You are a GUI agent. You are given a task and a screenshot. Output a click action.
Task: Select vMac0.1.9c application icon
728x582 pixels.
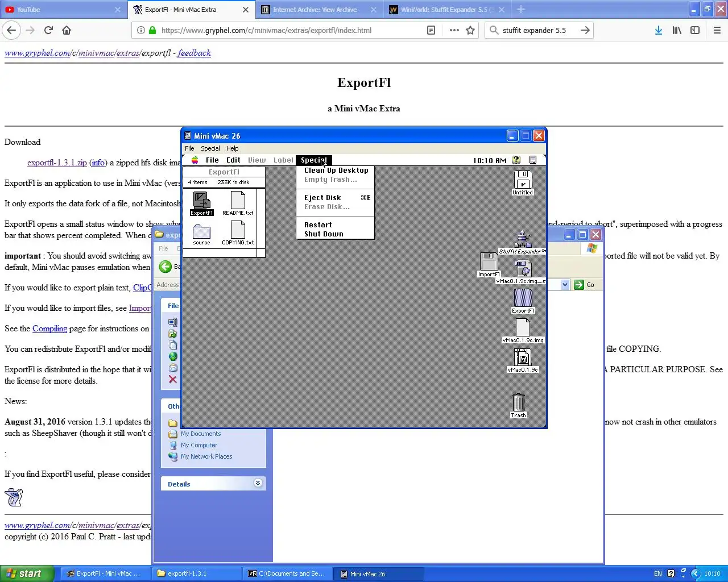523,360
